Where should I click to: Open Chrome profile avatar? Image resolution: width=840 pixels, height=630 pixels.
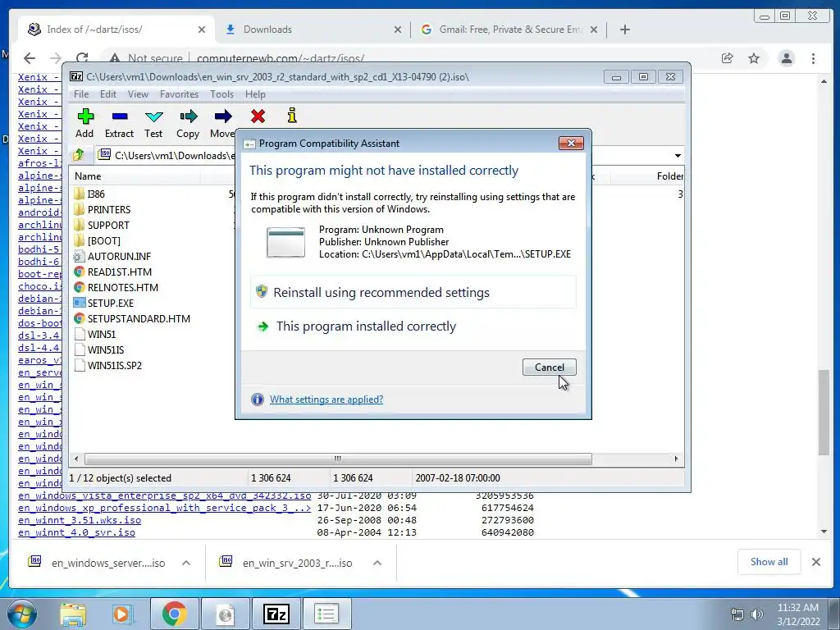[787, 58]
